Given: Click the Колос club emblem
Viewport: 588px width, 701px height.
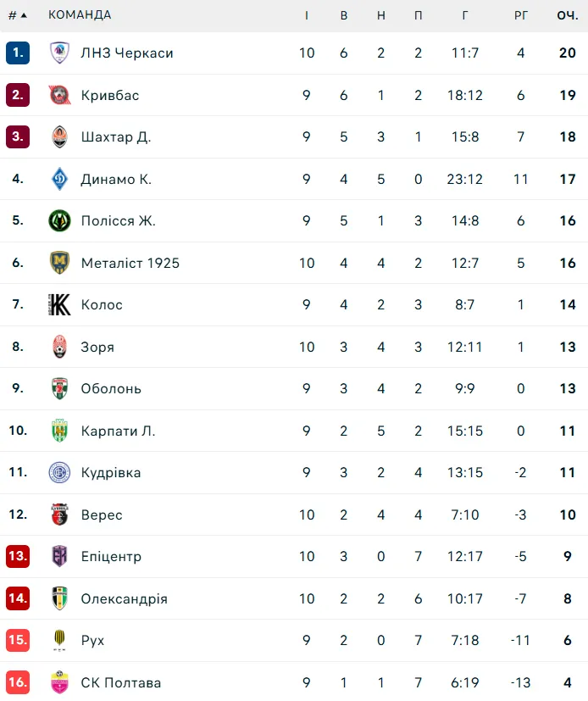Looking at the screenshot, I should tap(58, 305).
